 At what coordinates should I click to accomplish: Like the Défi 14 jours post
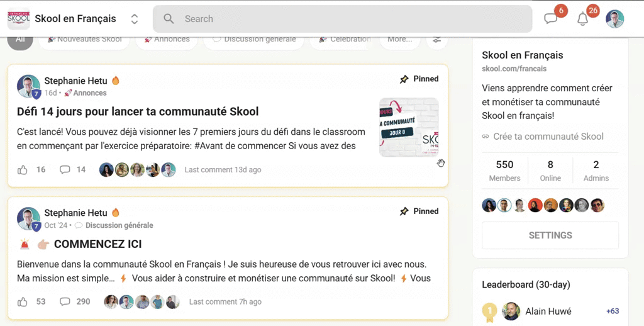tap(22, 170)
